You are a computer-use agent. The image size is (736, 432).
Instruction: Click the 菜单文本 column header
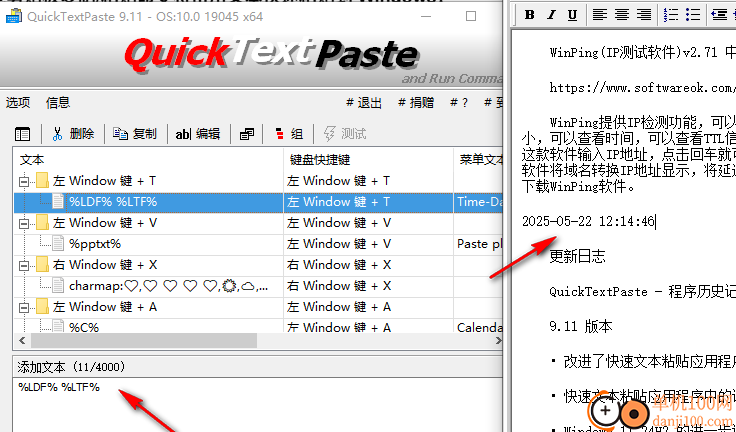point(478,160)
